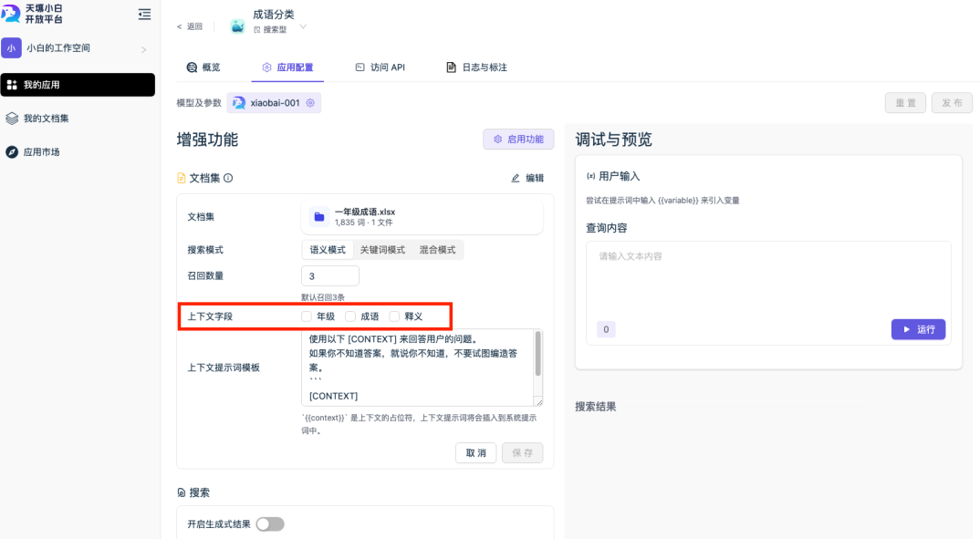980x539 pixels.
Task: Click the purple workspace avatar
Action: (11, 48)
